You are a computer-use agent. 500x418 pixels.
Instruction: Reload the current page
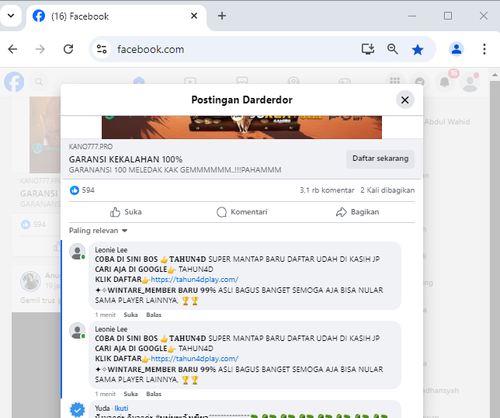coord(68,49)
